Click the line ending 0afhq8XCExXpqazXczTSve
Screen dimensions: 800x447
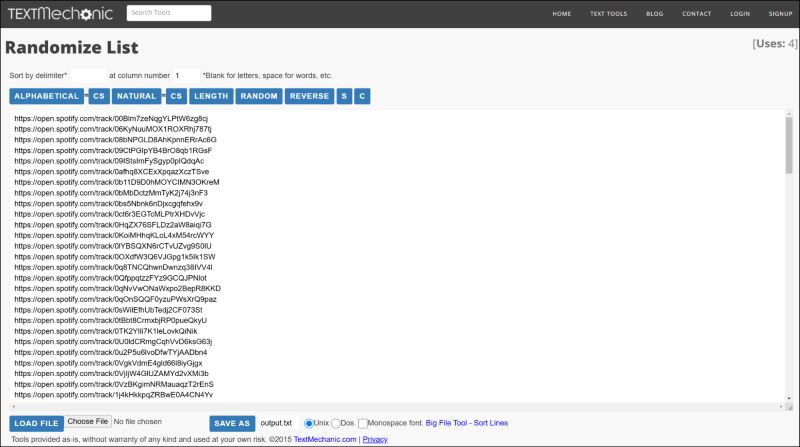point(112,172)
